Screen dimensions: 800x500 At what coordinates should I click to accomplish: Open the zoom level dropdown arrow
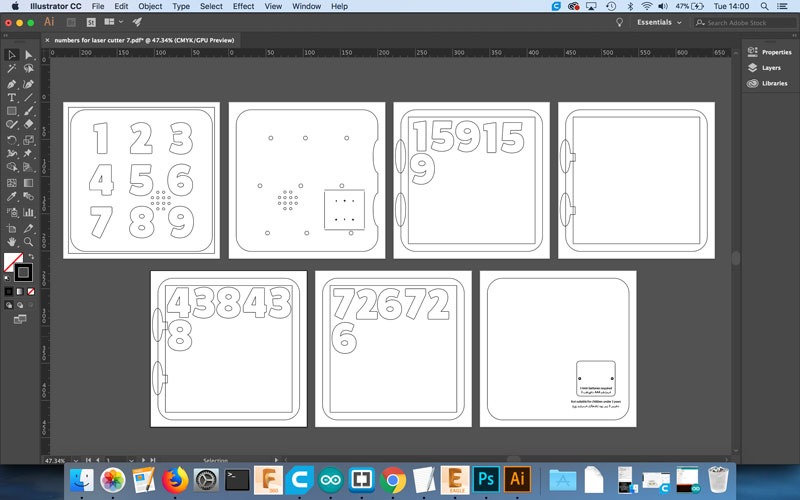pos(76,461)
